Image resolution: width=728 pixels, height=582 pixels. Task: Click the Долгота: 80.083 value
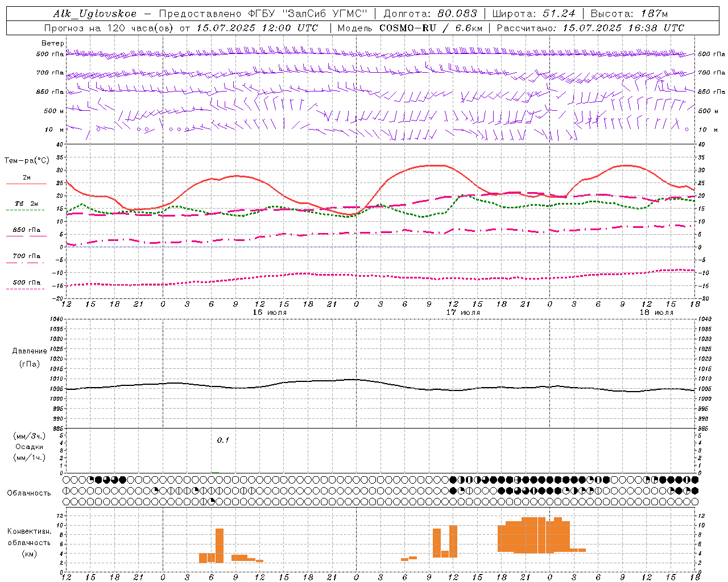point(431,14)
